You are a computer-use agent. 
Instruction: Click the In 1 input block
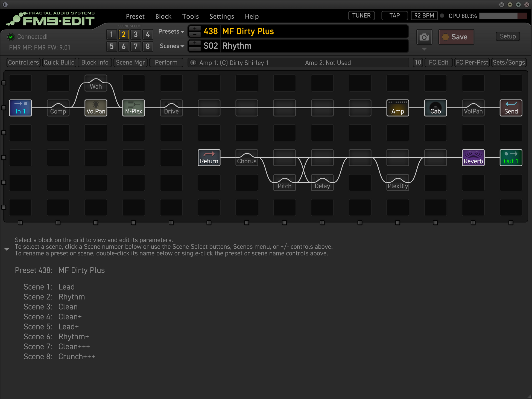click(21, 108)
